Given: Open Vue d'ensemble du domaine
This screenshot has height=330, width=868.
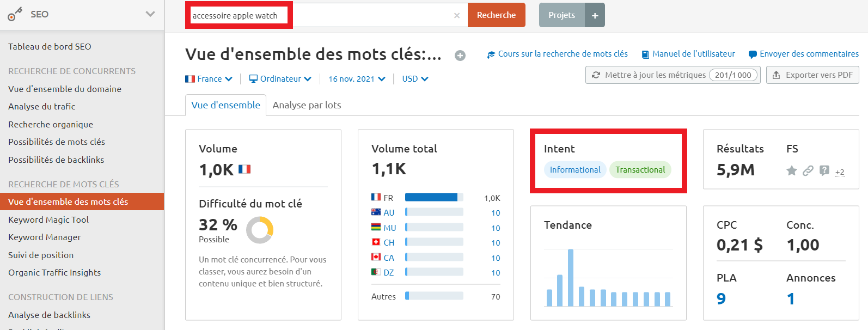Looking at the screenshot, I should click(65, 89).
